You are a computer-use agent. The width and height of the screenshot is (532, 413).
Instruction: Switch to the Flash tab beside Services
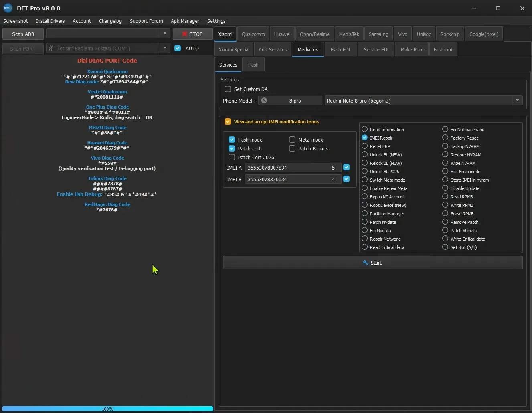253,65
